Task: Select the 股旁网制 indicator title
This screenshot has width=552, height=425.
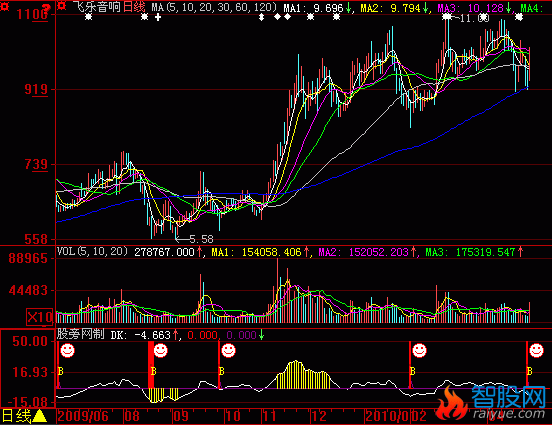Action: pos(81,334)
